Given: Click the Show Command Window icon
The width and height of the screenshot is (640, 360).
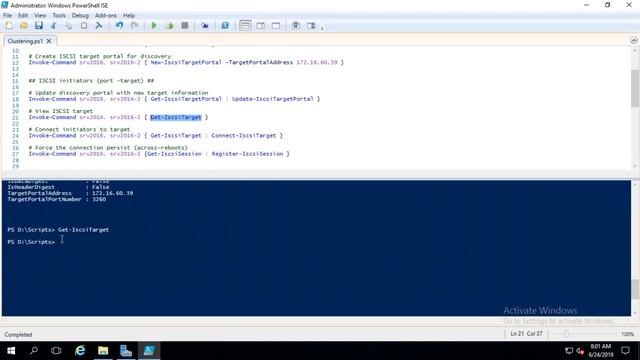Looking at the screenshot, I should point(296,26).
